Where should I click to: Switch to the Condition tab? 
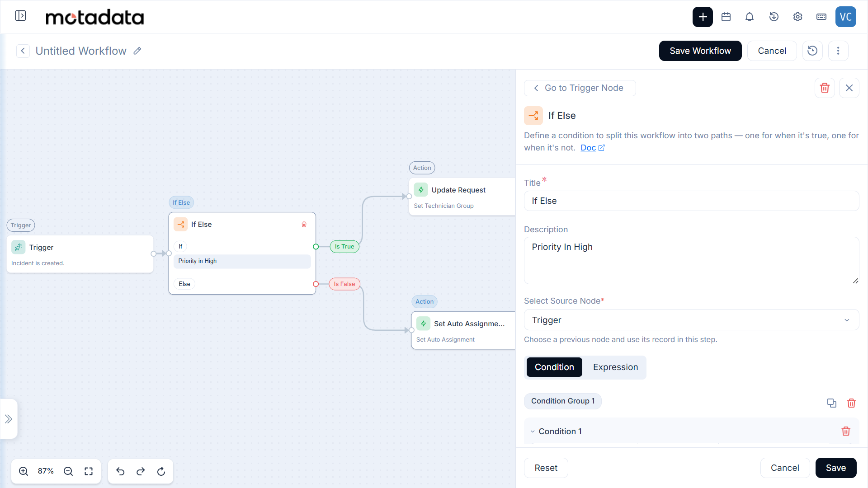[554, 367]
